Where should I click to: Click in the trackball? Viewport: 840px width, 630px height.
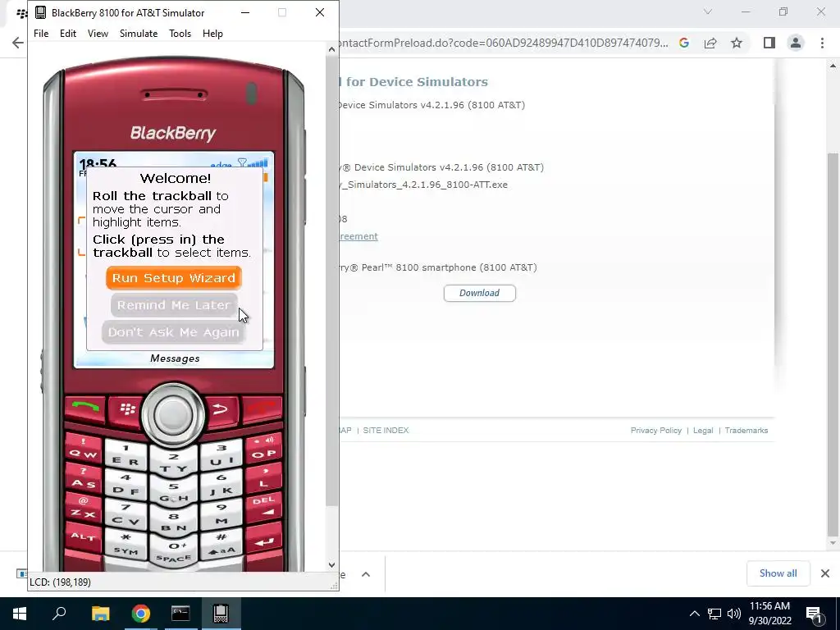(173, 414)
